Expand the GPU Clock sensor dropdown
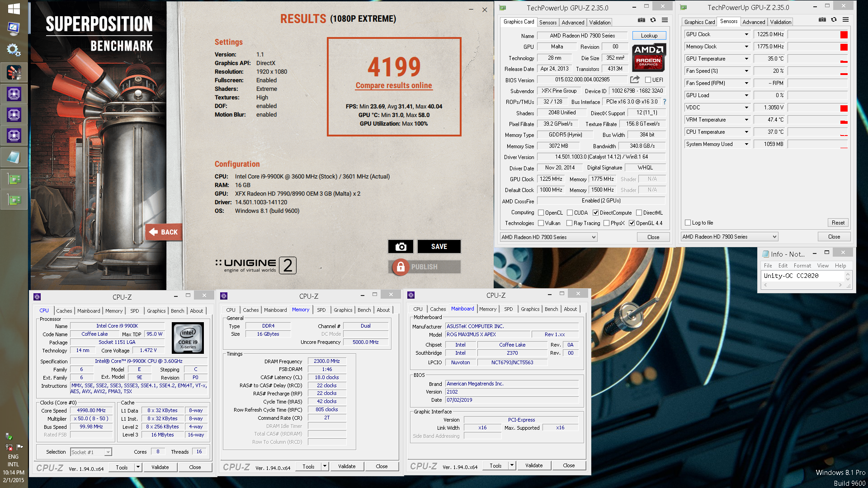 click(746, 34)
